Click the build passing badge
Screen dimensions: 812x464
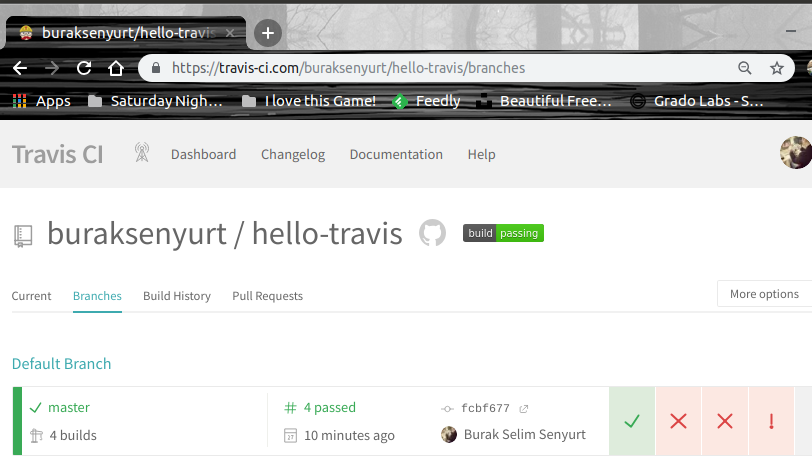coord(503,233)
